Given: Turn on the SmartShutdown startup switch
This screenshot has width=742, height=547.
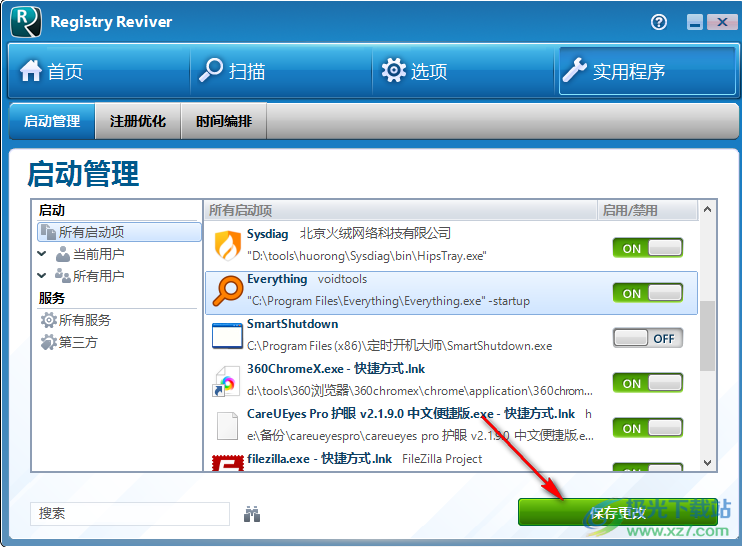Looking at the screenshot, I should [647, 338].
